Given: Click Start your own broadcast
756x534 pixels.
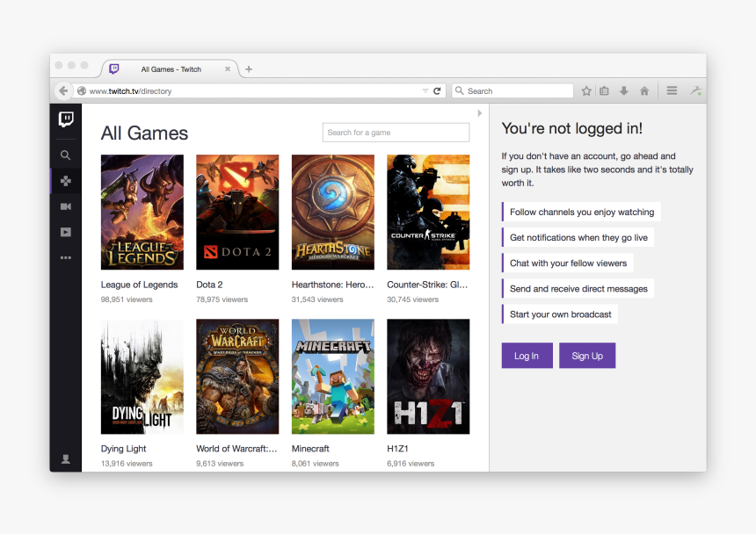Looking at the screenshot, I should pyautogui.click(x=560, y=314).
